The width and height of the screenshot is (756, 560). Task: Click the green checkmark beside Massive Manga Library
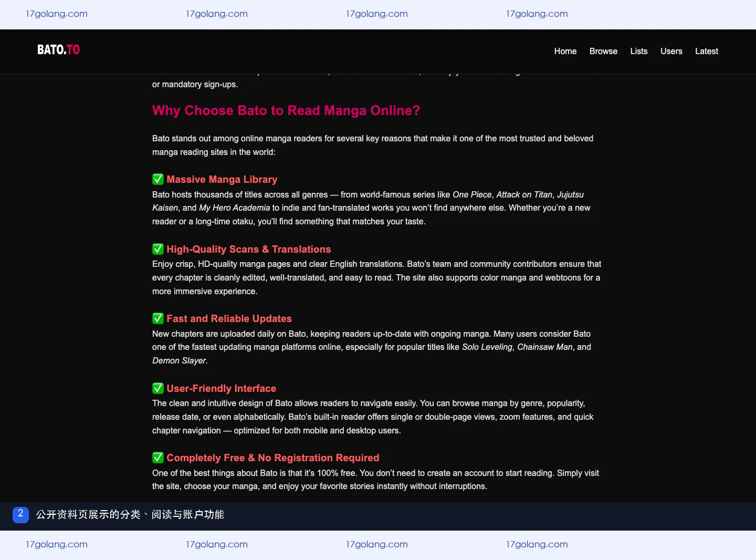click(158, 179)
